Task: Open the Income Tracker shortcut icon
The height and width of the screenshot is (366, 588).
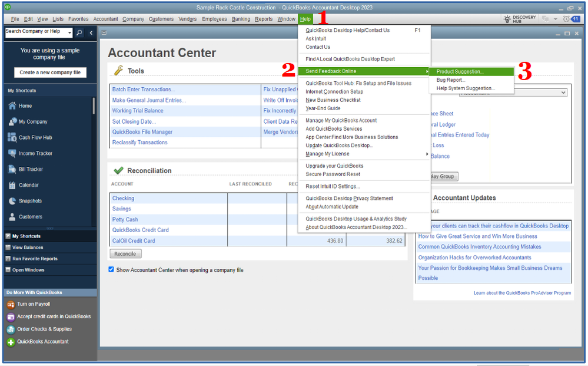Action: click(12, 153)
